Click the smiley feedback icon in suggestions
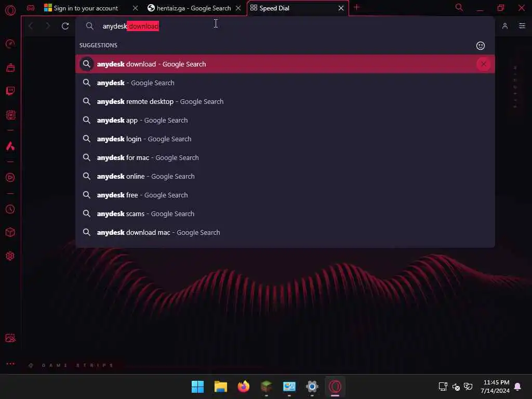 481,46
